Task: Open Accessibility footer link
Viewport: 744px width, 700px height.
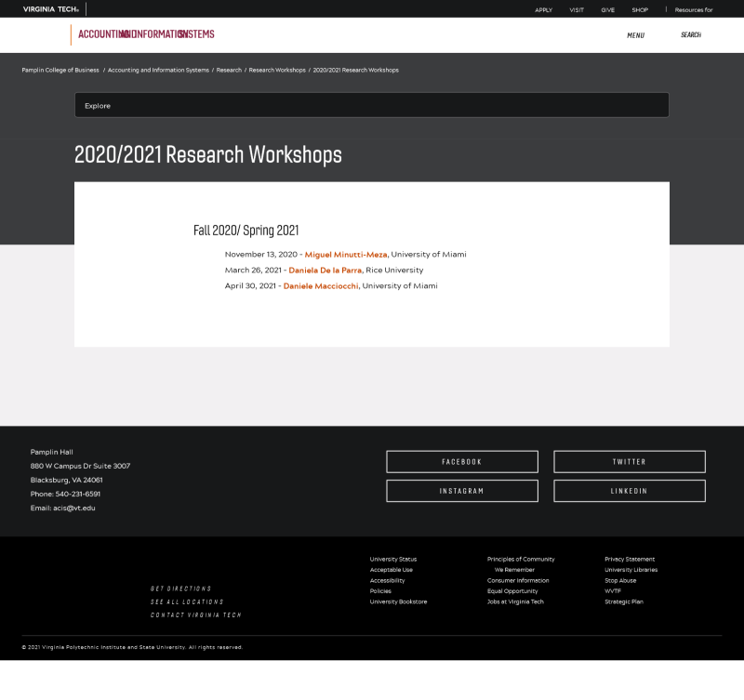Action: 387,580
